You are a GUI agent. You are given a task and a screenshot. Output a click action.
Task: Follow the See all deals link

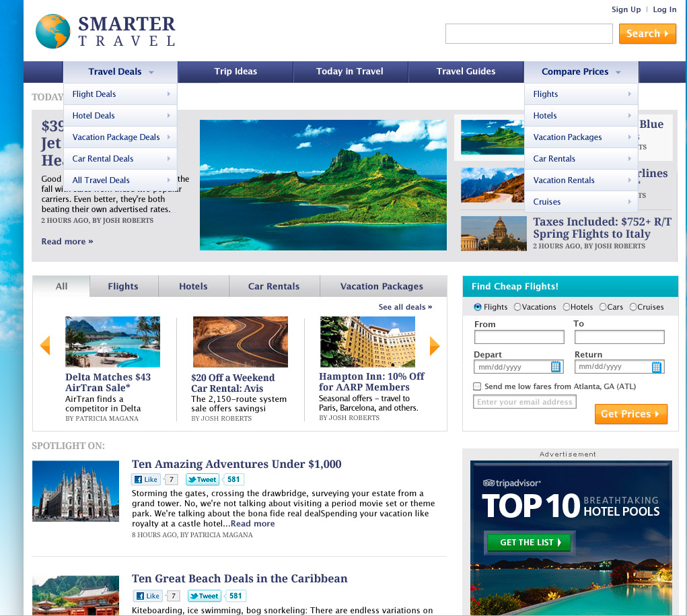(405, 307)
